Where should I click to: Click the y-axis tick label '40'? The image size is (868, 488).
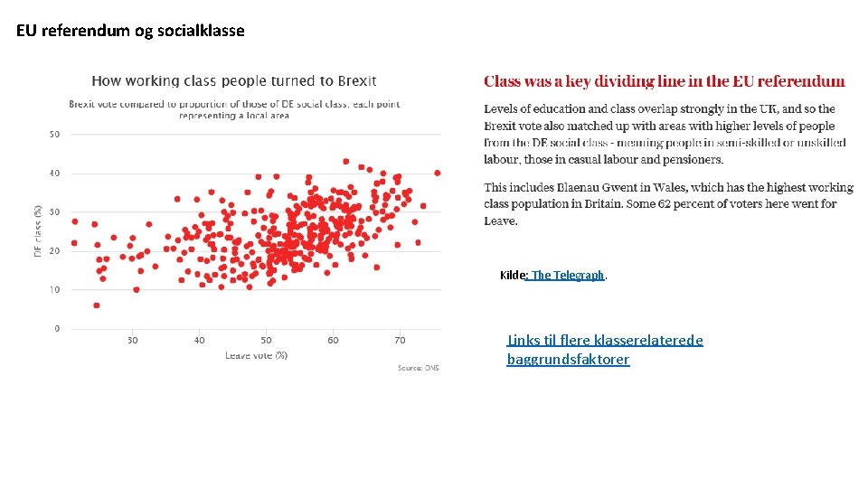pyautogui.click(x=55, y=174)
